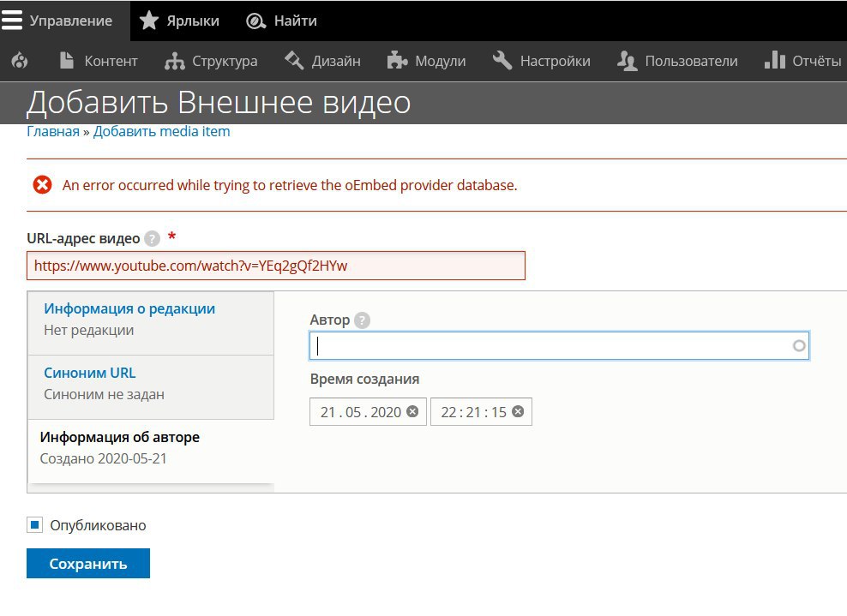847x616 pixels.
Task: Click the Время создания label
Action: click(x=364, y=379)
